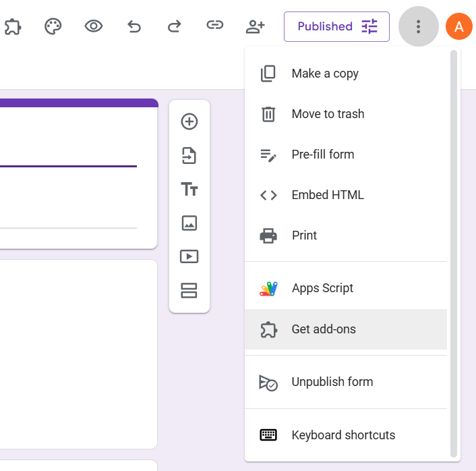Open the account avatar menu
476x471 pixels.
(x=459, y=26)
